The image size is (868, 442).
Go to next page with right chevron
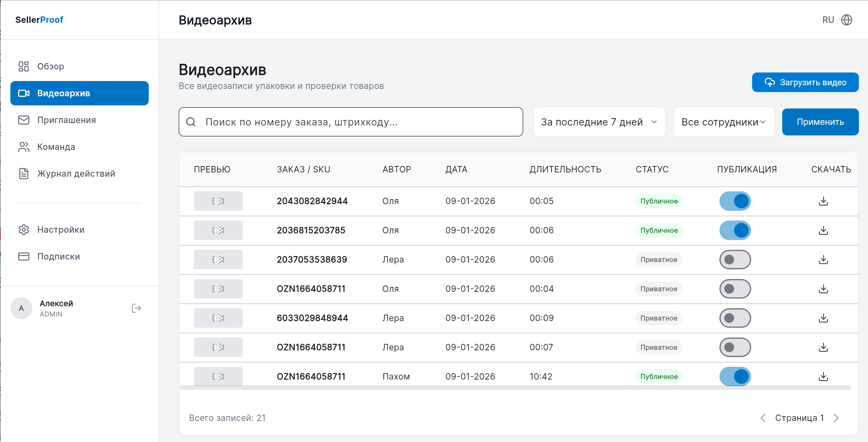(836, 418)
